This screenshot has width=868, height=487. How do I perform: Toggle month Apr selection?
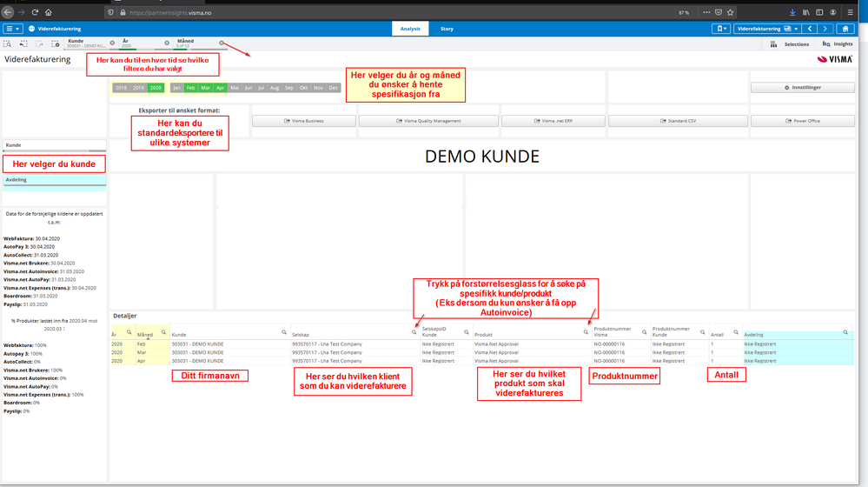[x=220, y=88]
